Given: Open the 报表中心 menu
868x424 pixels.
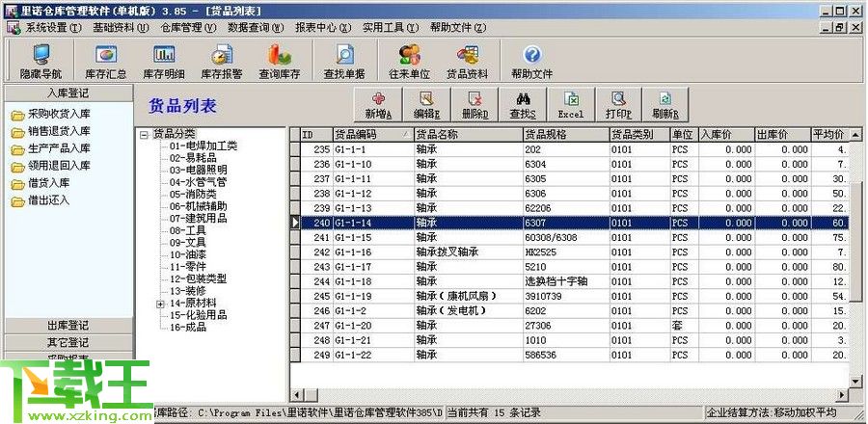Looking at the screenshot, I should click(323, 27).
